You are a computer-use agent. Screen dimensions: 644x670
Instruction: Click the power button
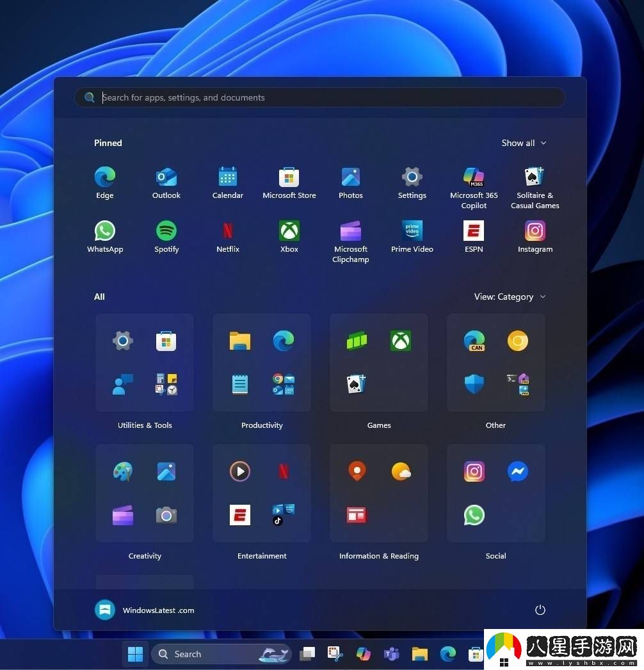click(x=540, y=610)
